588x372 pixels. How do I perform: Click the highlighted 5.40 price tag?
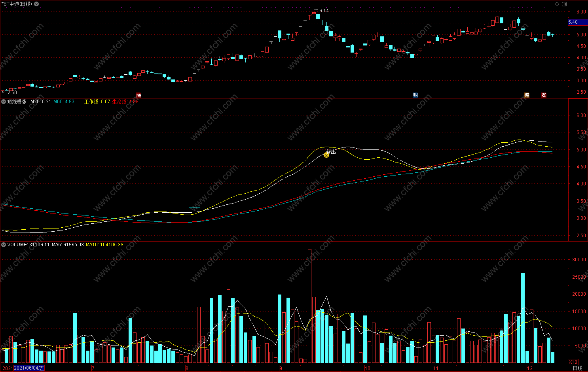[x=578, y=22]
